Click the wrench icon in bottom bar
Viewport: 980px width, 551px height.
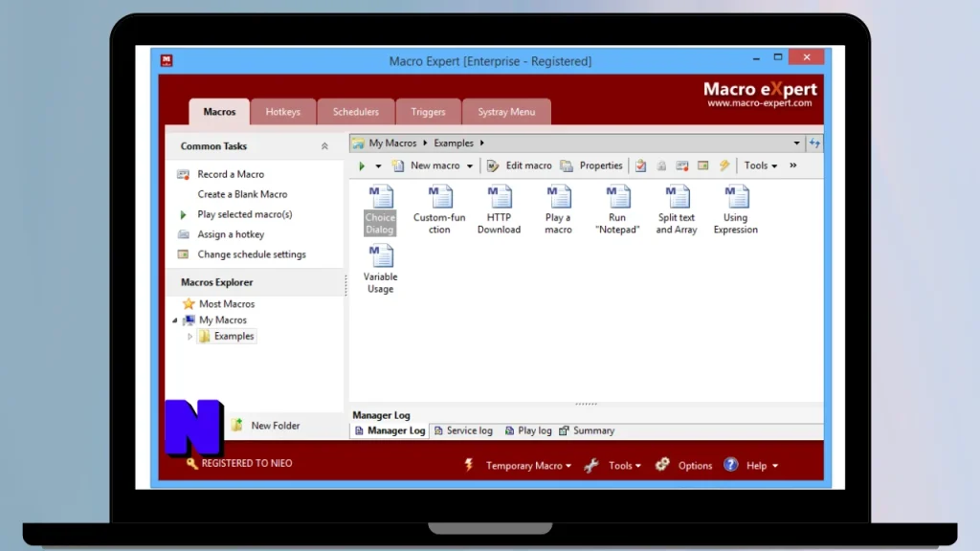(x=590, y=465)
